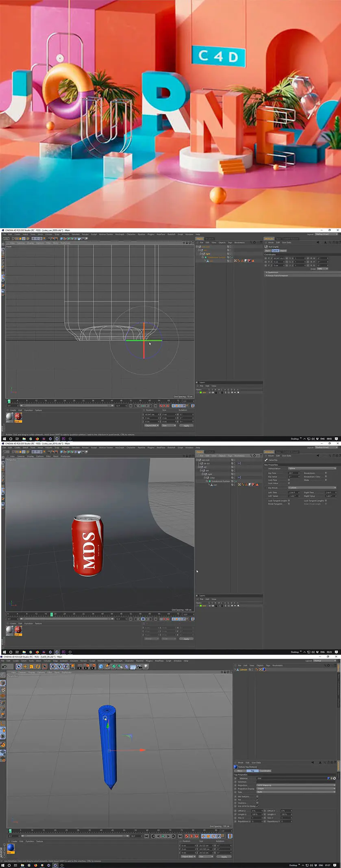Toggle Lock Tangent Angles in coke_can_0016 window
This screenshot has height=868, width=341.
click(289, 501)
